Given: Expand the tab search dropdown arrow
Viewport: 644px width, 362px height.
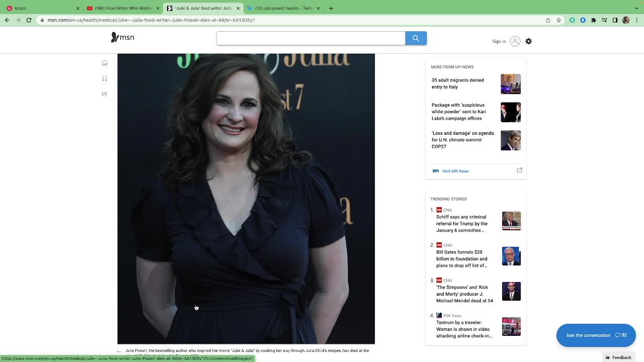Looking at the screenshot, I should [637, 8].
